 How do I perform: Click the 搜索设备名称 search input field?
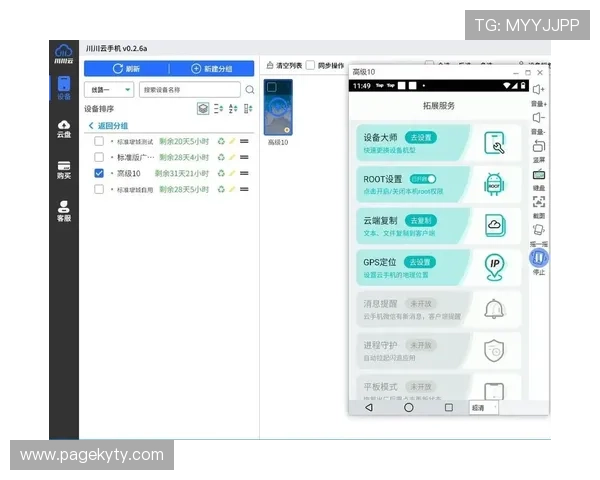pyautogui.click(x=190, y=90)
